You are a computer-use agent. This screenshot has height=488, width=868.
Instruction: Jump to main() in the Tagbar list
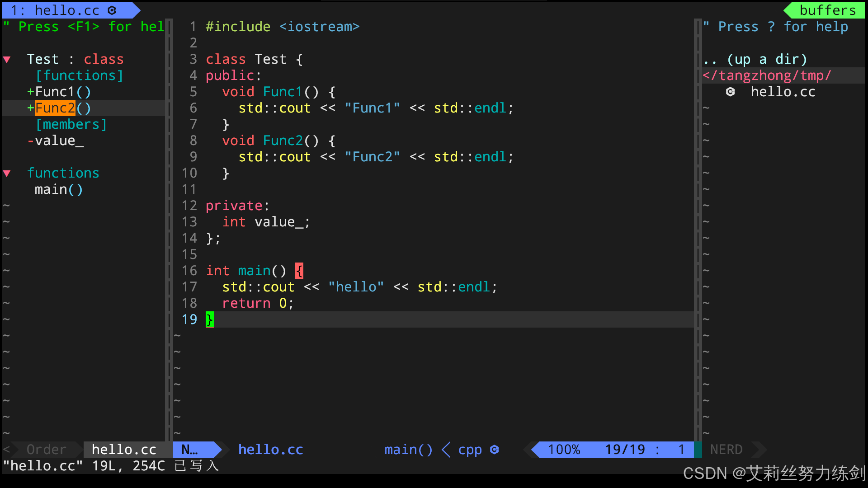[x=59, y=190]
